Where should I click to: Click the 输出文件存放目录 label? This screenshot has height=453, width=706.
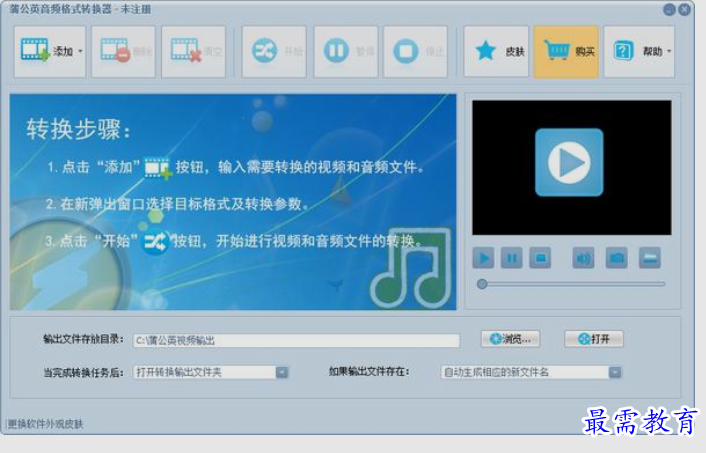point(83,340)
